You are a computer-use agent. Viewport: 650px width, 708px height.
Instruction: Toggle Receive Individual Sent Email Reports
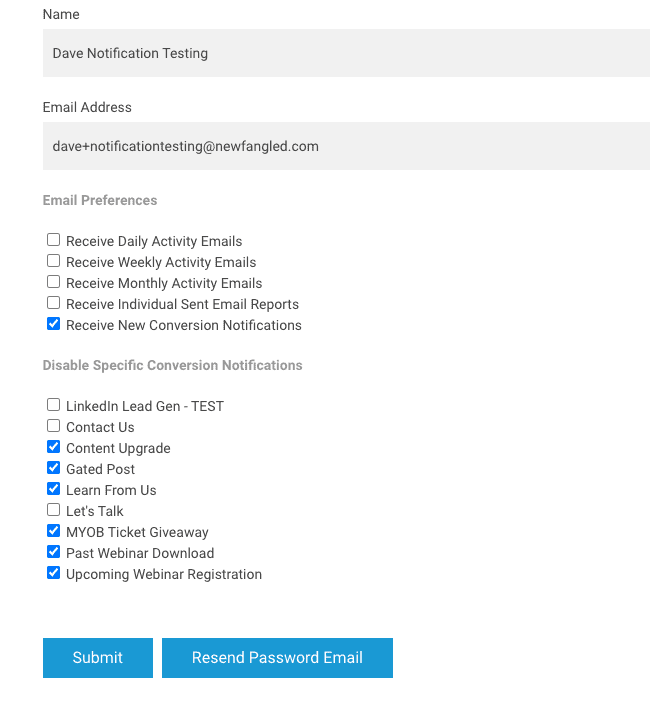tap(53, 303)
